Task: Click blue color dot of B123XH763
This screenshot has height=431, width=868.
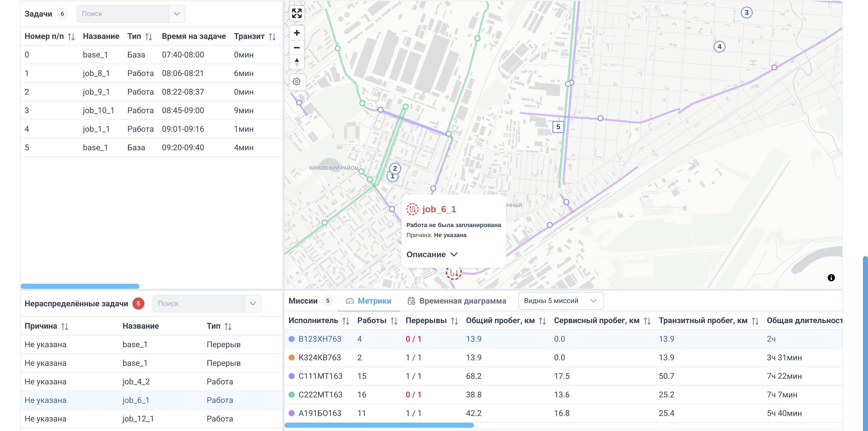Action: (291, 339)
